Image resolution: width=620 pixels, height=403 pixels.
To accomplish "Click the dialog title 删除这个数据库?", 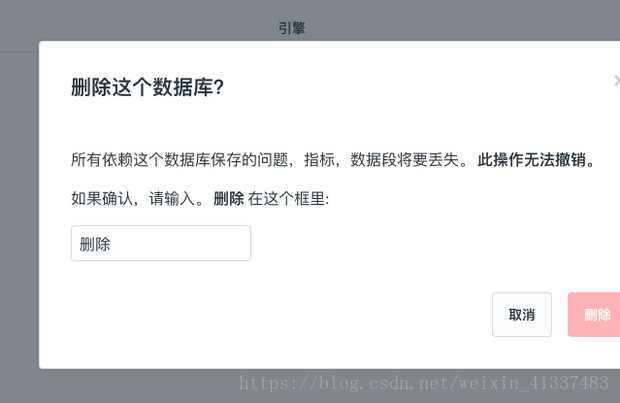I will [147, 87].
